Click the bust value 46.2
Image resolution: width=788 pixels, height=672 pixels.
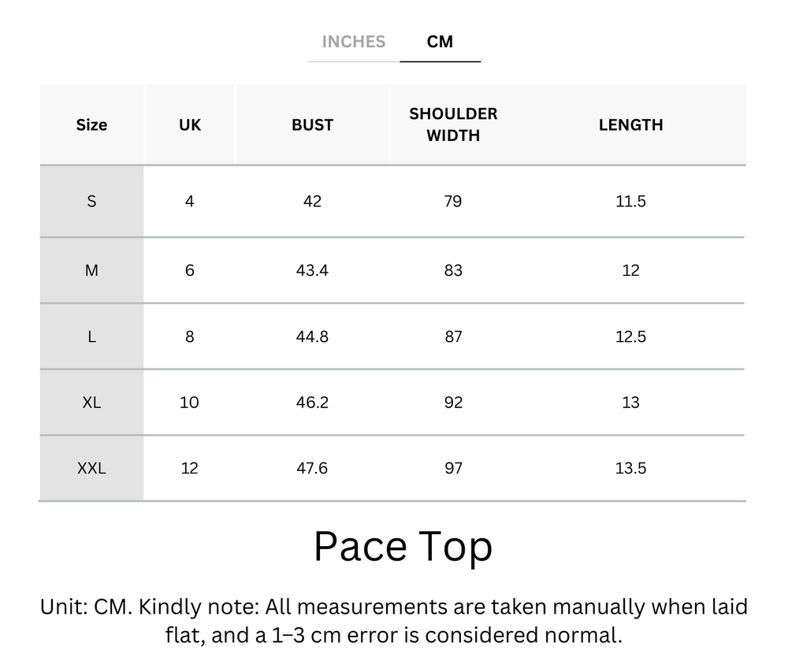(312, 403)
